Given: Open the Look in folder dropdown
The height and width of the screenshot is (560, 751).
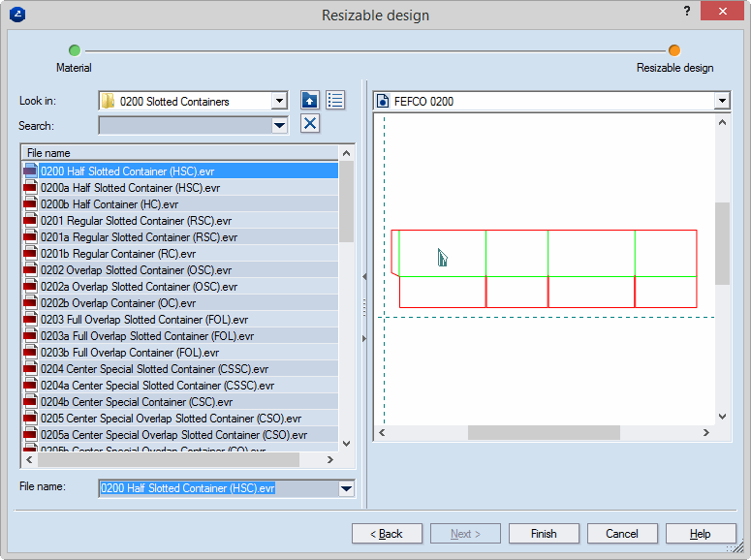Looking at the screenshot, I should [x=279, y=101].
